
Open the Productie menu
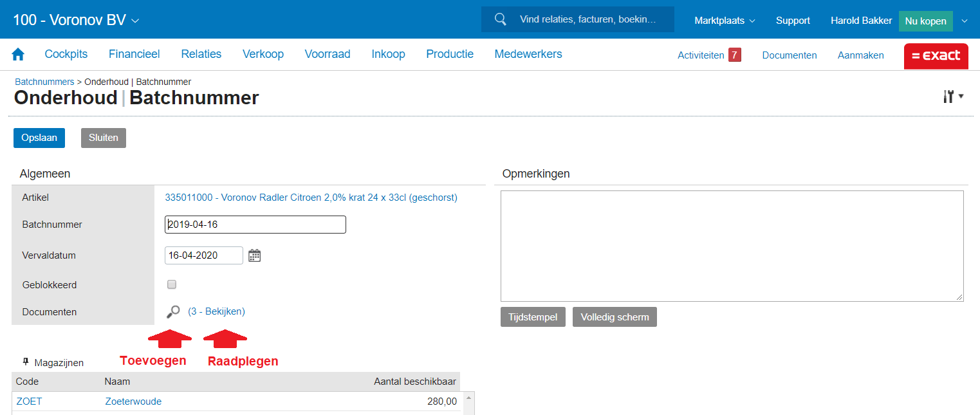(450, 55)
